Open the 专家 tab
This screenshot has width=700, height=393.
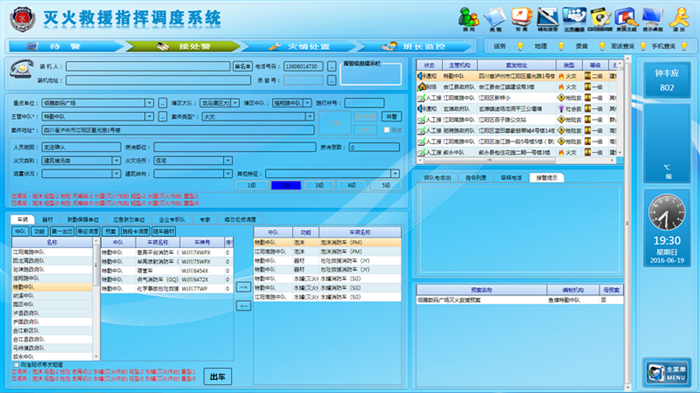click(205, 220)
